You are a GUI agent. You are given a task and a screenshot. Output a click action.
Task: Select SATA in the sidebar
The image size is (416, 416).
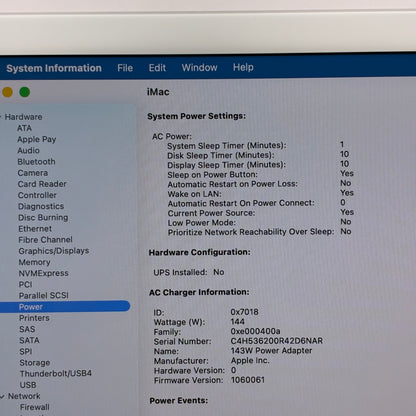pos(29,340)
